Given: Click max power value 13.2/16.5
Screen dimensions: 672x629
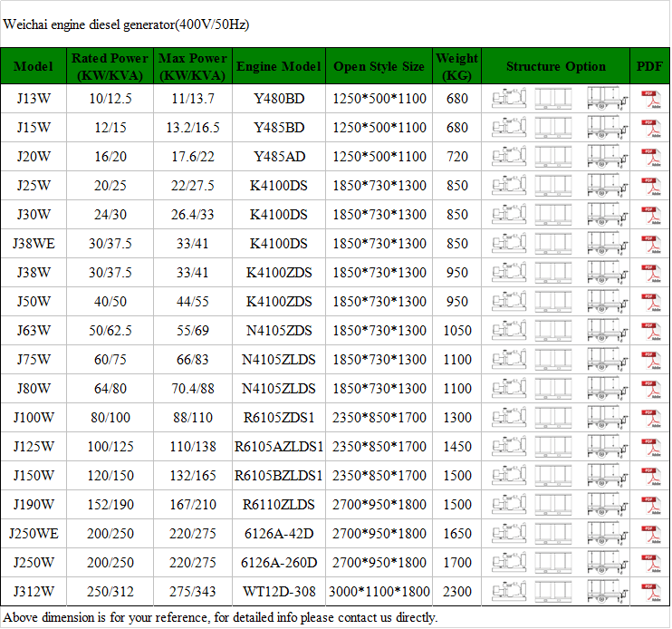Looking at the screenshot, I should point(193,128).
